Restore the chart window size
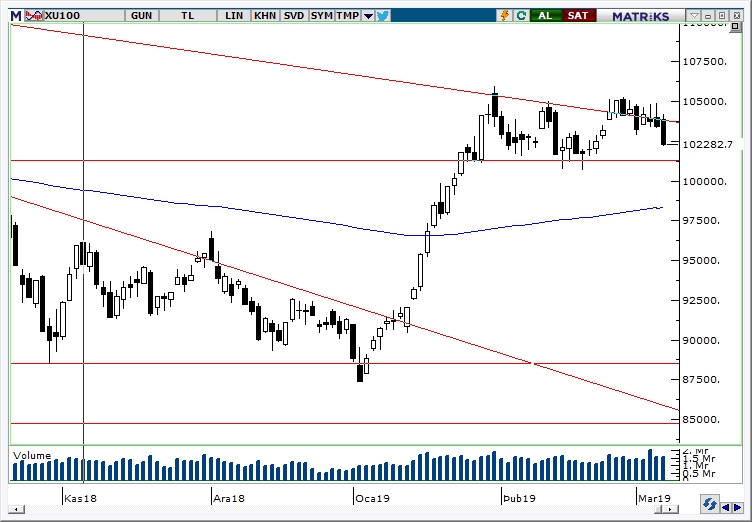Viewport: 752px width, 522px height. tap(722, 16)
